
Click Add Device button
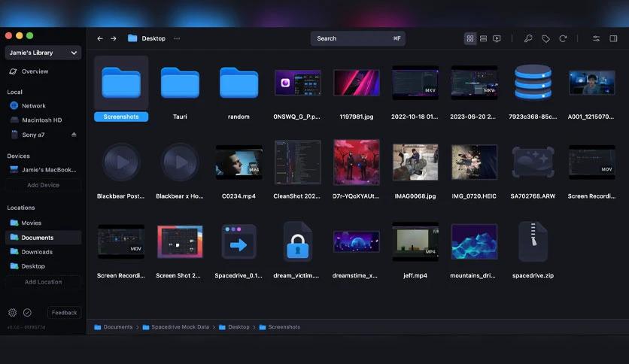(x=44, y=185)
